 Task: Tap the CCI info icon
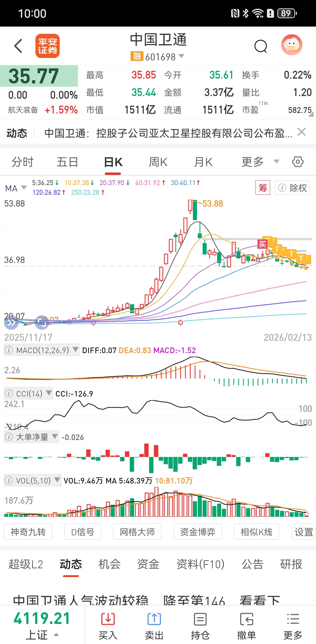coord(9,393)
